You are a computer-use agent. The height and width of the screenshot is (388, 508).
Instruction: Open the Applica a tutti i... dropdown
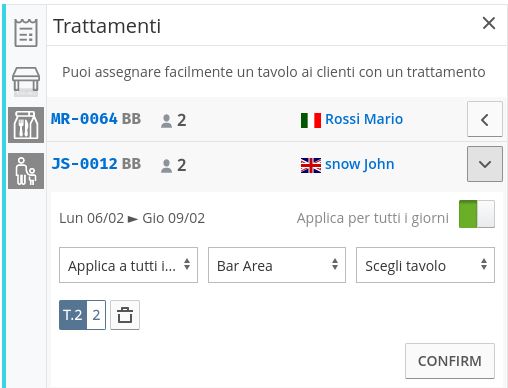(x=128, y=265)
